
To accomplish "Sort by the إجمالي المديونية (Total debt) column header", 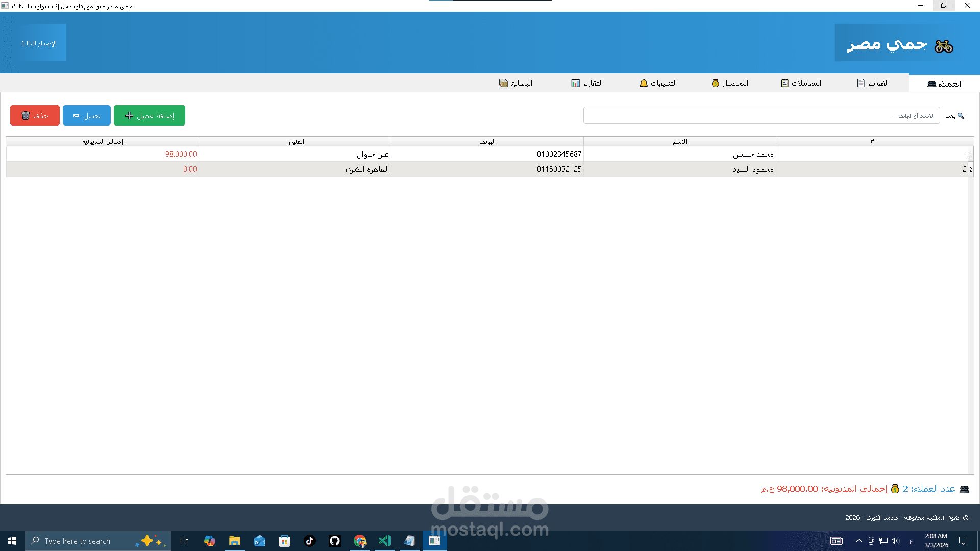I will point(103,142).
